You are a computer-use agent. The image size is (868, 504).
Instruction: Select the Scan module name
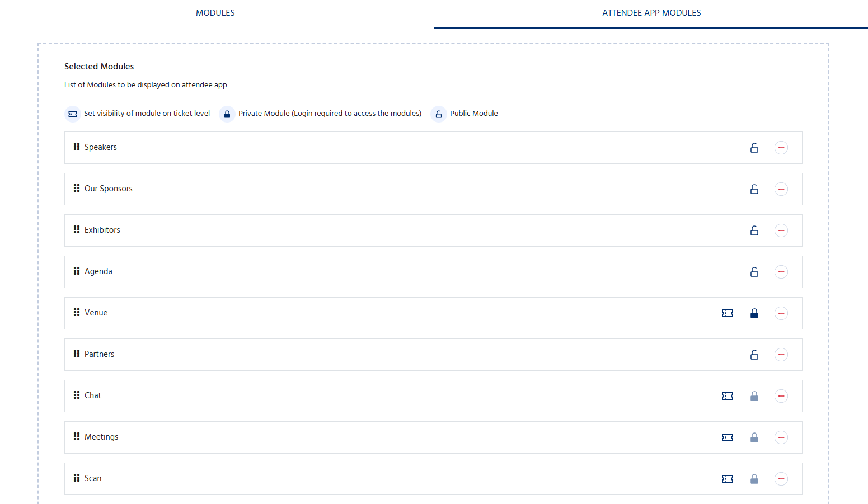pyautogui.click(x=93, y=478)
